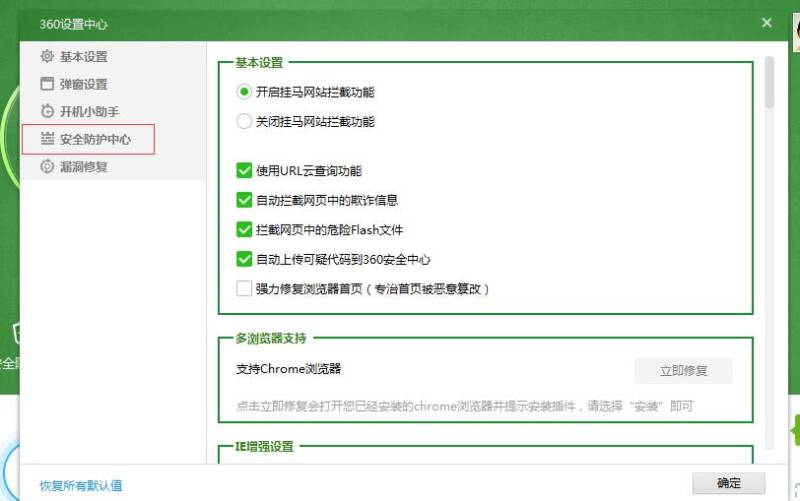Click 支持Chrome浏览器 label text
800x501 pixels.
tap(288, 368)
